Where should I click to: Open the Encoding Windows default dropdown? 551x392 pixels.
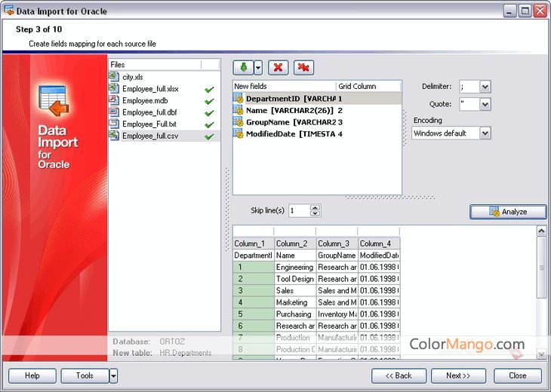[485, 133]
